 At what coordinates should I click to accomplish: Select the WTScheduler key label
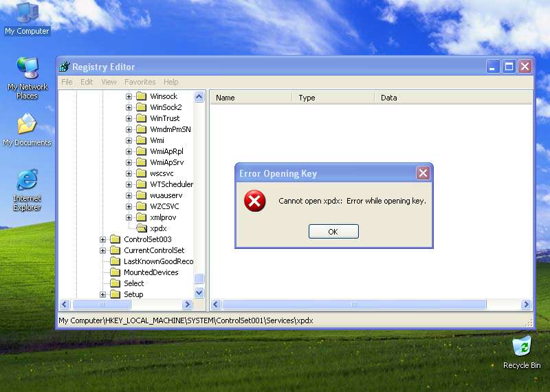point(171,184)
